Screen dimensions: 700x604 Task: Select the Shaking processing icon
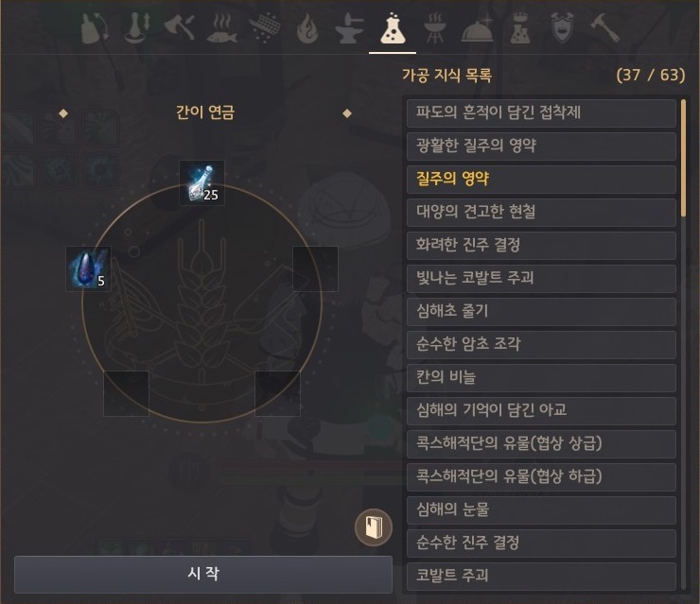(x=95, y=28)
